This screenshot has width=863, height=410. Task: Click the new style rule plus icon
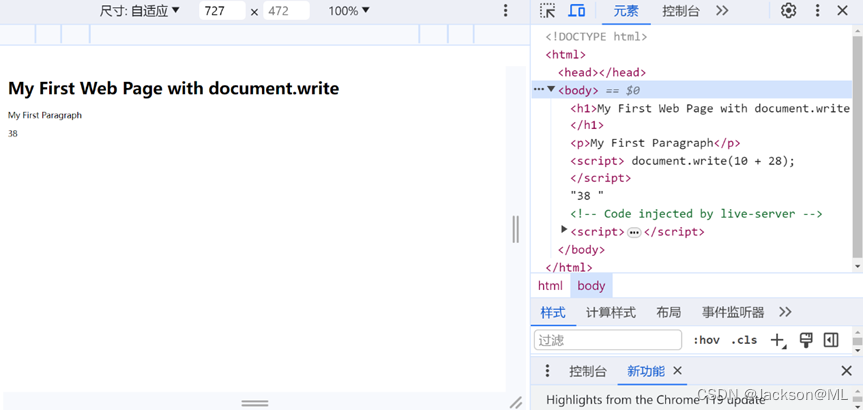777,340
